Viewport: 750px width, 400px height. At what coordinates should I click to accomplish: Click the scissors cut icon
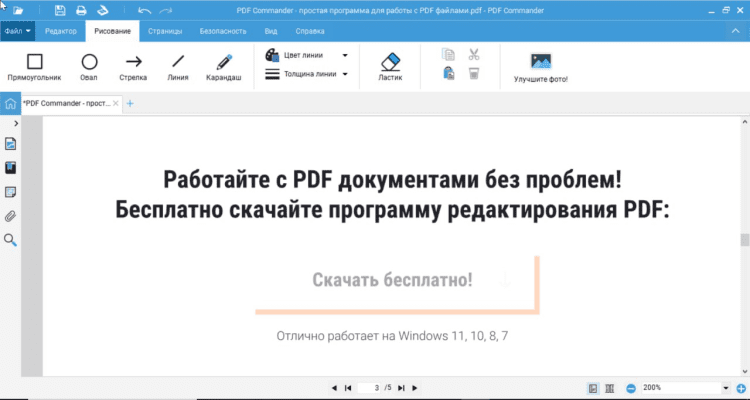tap(474, 55)
